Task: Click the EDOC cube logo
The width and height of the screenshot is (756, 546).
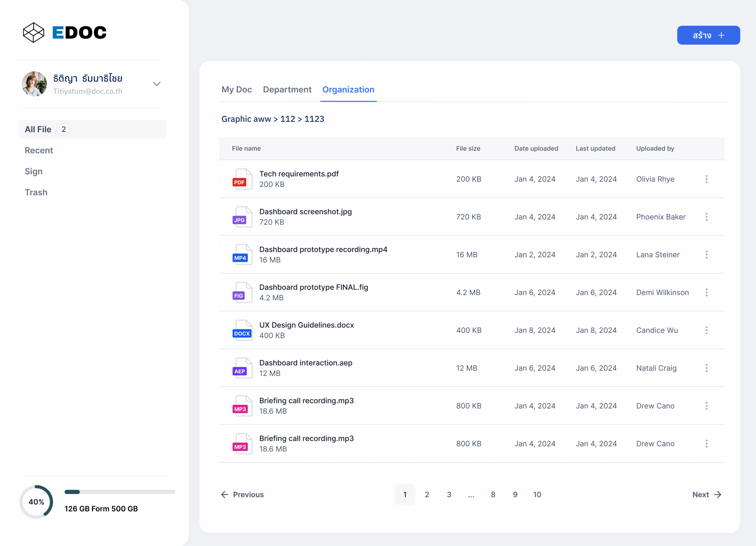Action: pyautogui.click(x=33, y=32)
